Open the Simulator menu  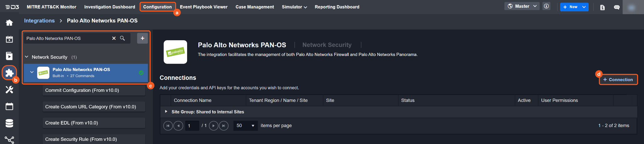click(x=294, y=7)
